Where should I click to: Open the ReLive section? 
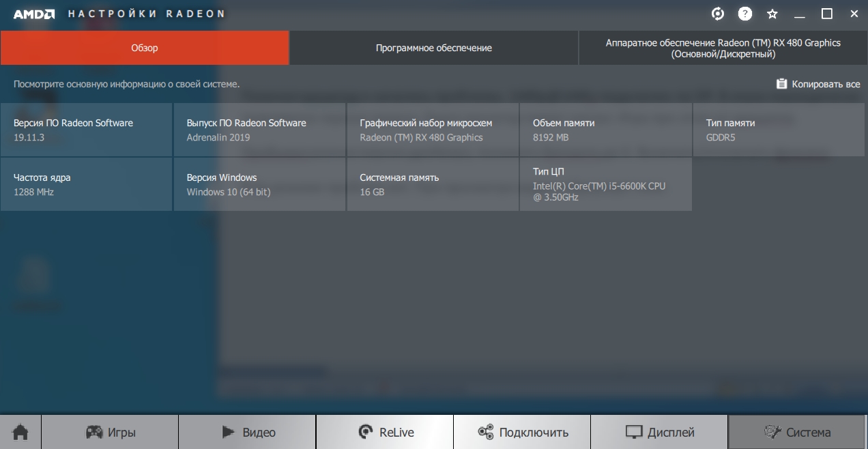pos(385,432)
